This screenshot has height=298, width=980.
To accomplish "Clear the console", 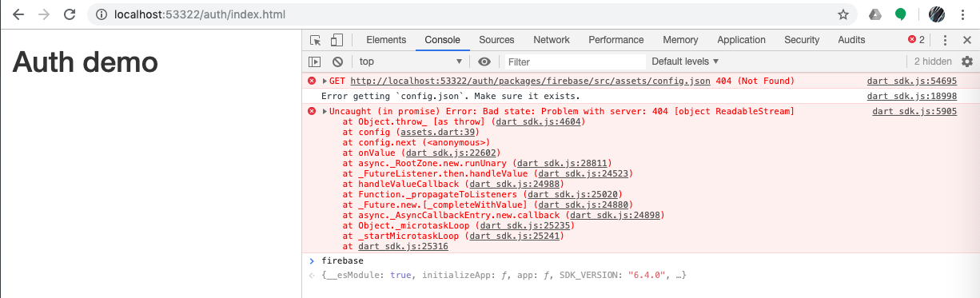I will point(337,62).
